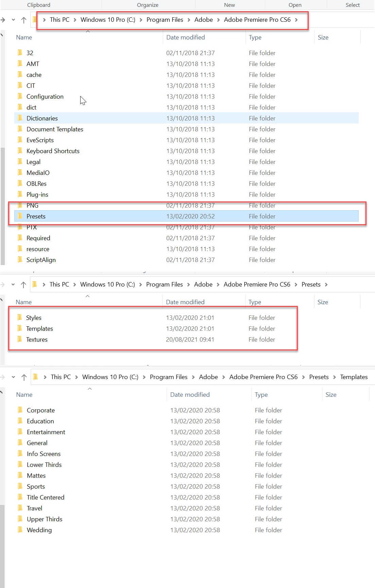Select the Entertainment folder
This screenshot has width=375, height=588.
(x=46, y=432)
